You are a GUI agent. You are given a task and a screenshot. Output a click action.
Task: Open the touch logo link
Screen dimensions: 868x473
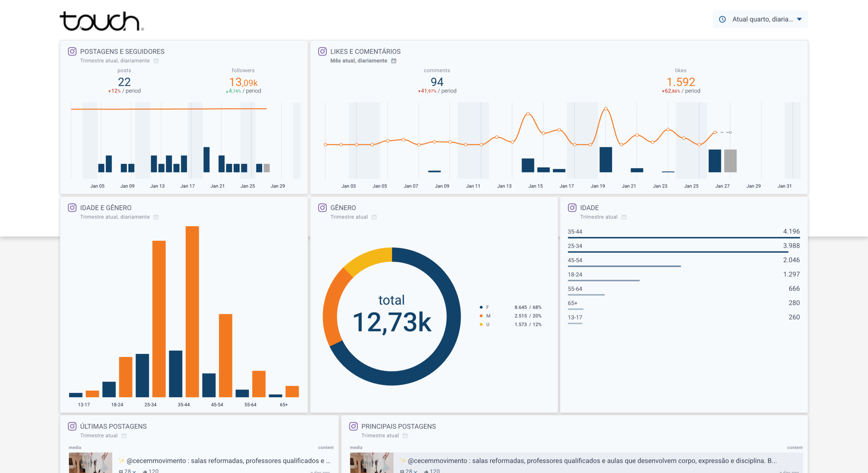(x=101, y=21)
